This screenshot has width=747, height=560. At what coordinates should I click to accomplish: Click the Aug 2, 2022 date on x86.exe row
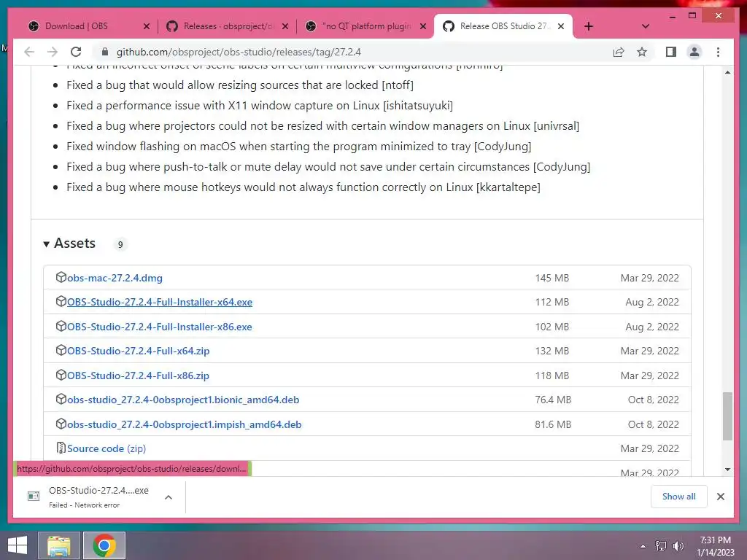point(652,327)
